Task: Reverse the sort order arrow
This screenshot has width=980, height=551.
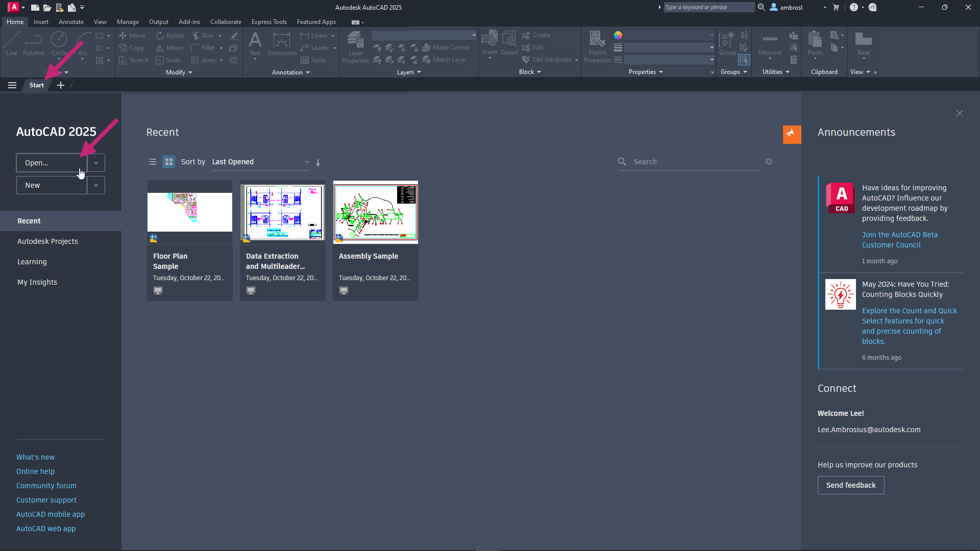Action: click(x=318, y=163)
